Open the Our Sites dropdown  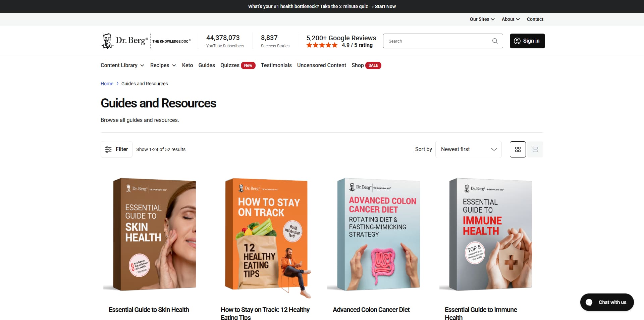click(x=482, y=19)
